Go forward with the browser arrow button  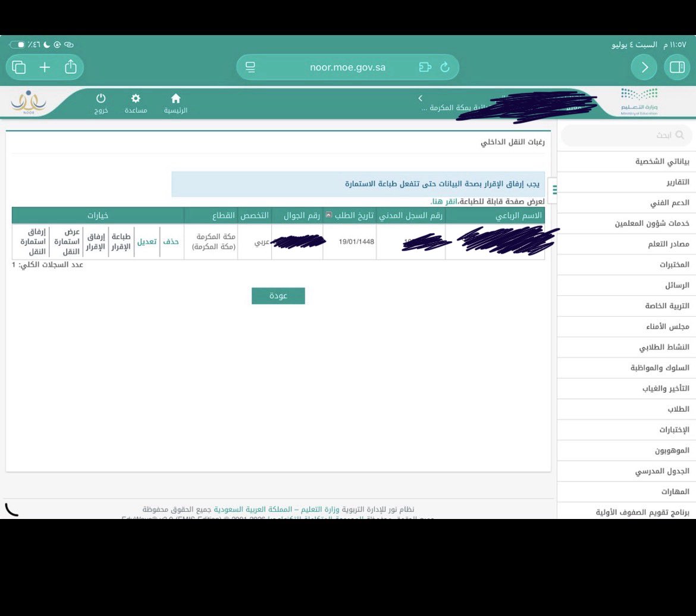644,67
